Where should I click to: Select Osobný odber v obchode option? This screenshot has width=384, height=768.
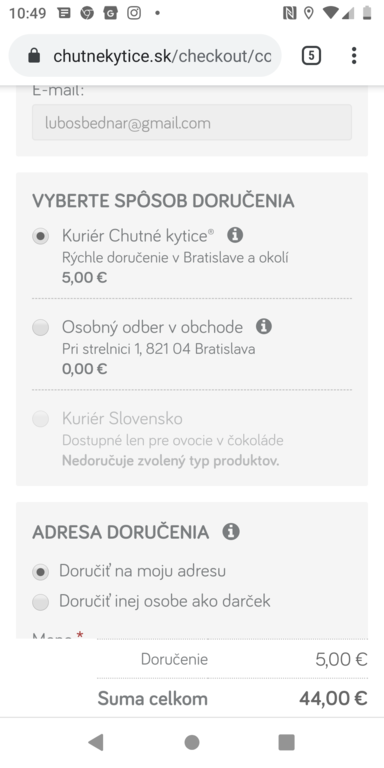point(40,327)
